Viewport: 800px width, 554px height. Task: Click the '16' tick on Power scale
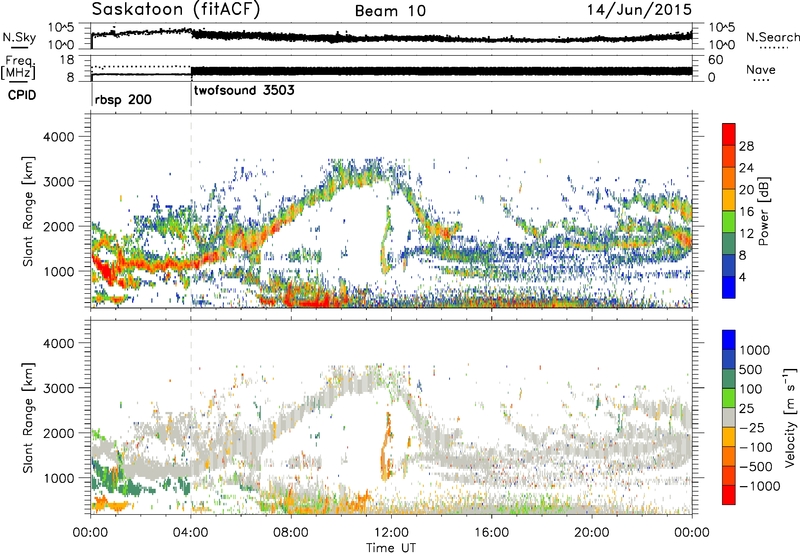click(x=746, y=212)
